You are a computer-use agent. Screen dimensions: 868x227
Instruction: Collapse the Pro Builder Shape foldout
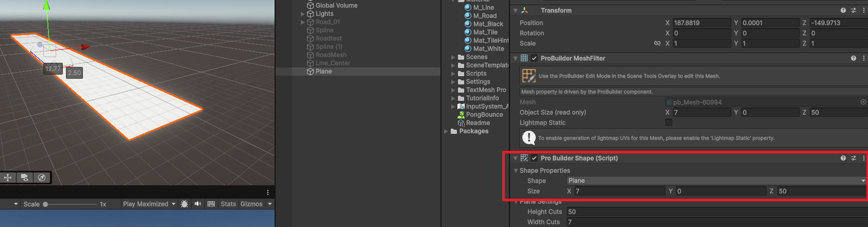[x=515, y=158]
